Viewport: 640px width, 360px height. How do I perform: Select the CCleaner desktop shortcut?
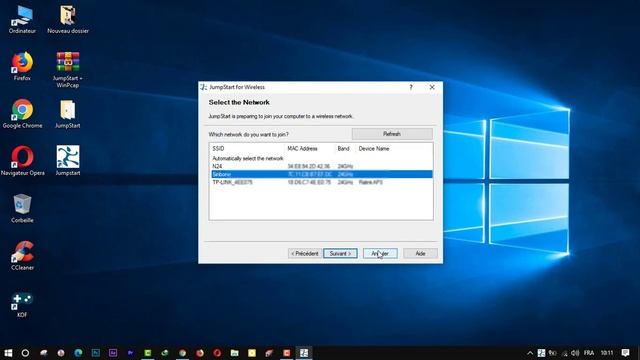(x=22, y=256)
